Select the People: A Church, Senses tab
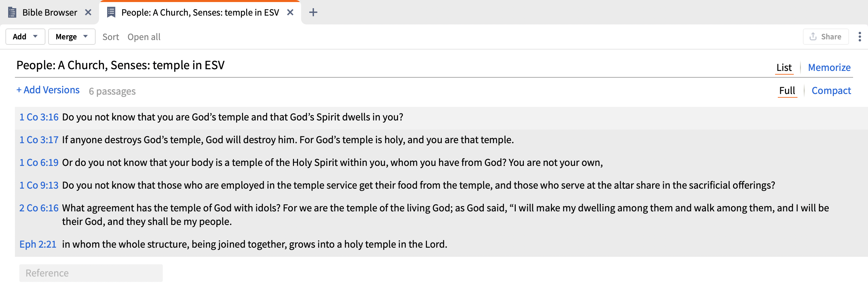The width and height of the screenshot is (868, 286). [x=200, y=13]
